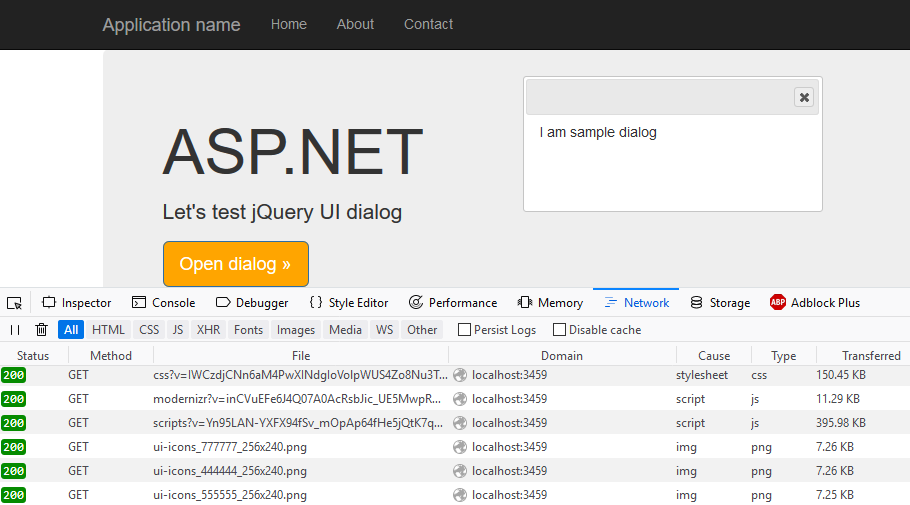The height and width of the screenshot is (505, 910).
Task: Toggle the Disable cache checkbox
Action: coord(559,330)
